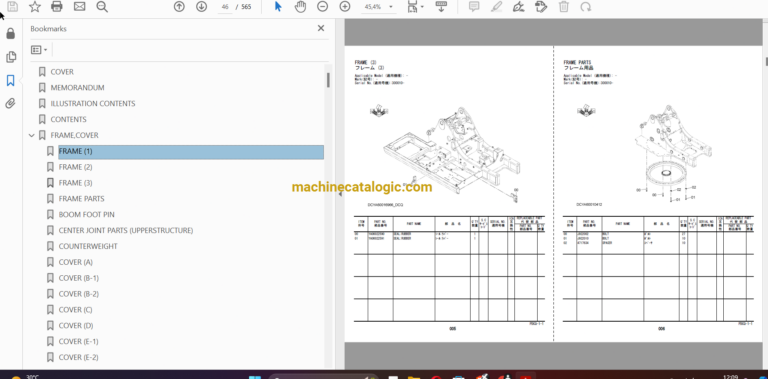Jump to FRAME (2) bookmark
The width and height of the screenshot is (768, 379).
click(75, 167)
